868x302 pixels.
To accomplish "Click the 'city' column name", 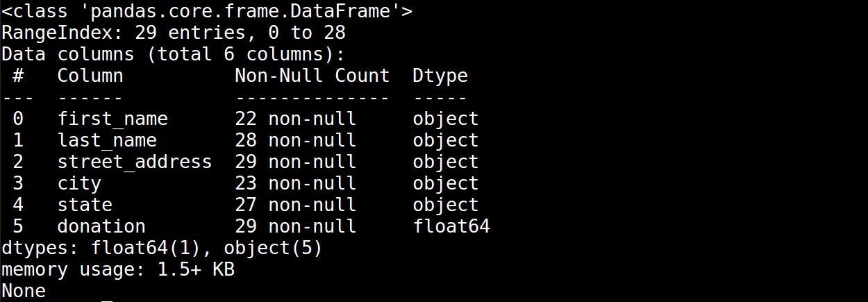I will point(78,183).
